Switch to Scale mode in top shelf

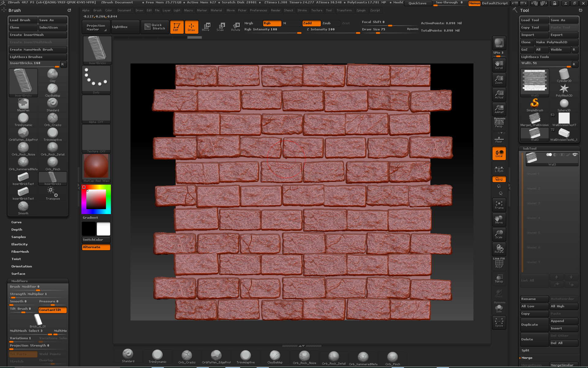[x=221, y=27]
